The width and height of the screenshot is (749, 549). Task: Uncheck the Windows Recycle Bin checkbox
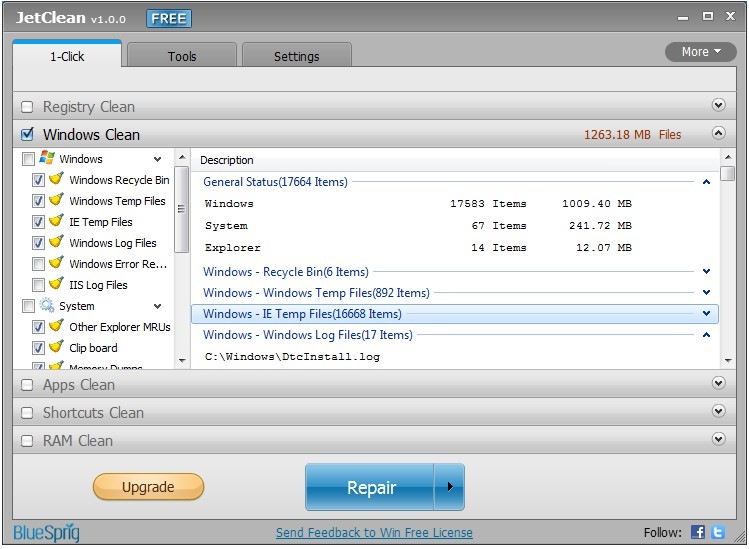[x=39, y=180]
